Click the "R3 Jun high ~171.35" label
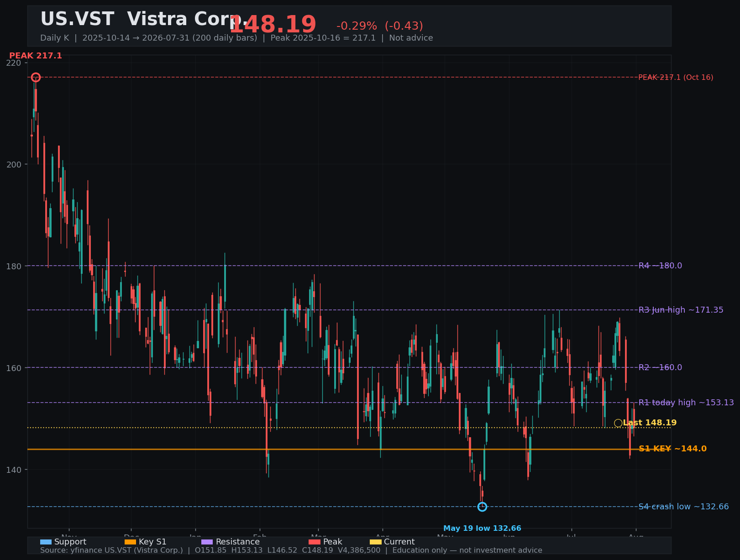740x560 pixels. point(681,310)
